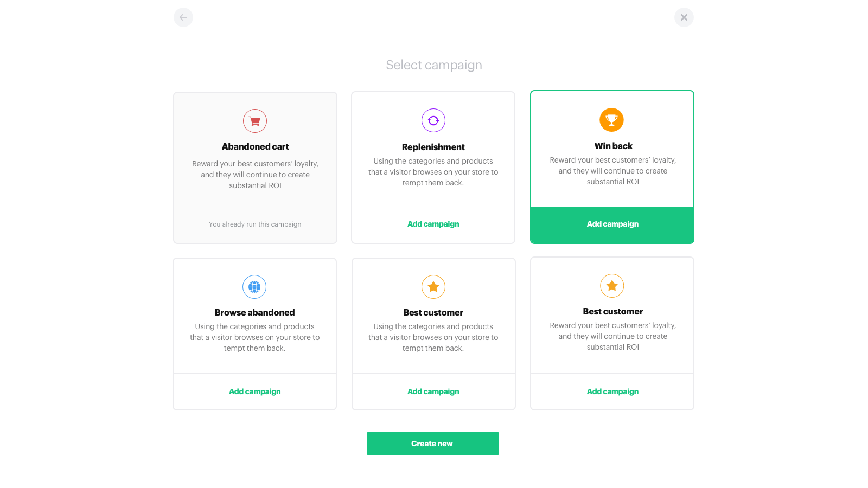The width and height of the screenshot is (868, 488).
Task: Select the Win back card title
Action: 613,146
